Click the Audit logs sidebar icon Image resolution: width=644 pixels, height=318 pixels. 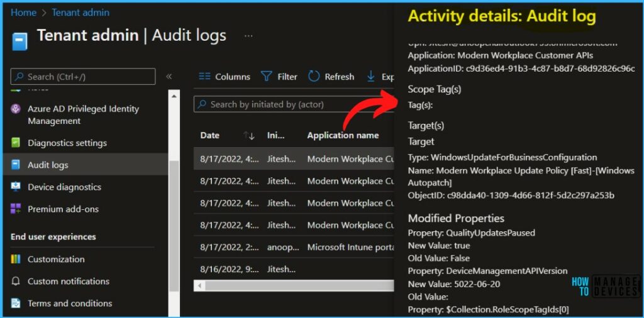click(x=16, y=165)
